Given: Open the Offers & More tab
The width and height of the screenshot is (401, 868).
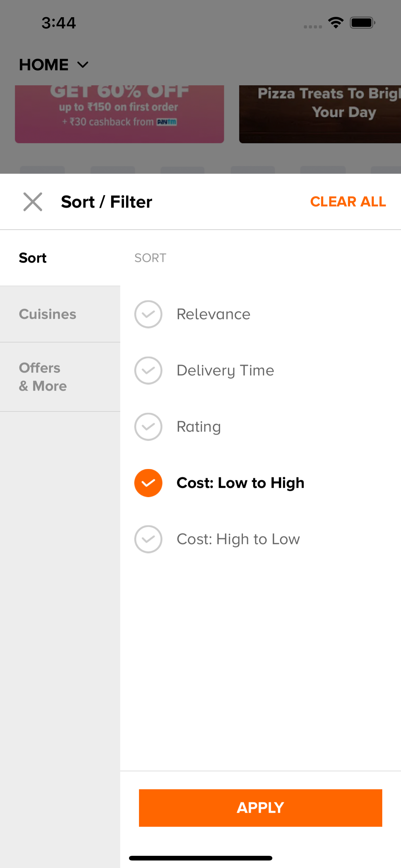Looking at the screenshot, I should [x=43, y=377].
